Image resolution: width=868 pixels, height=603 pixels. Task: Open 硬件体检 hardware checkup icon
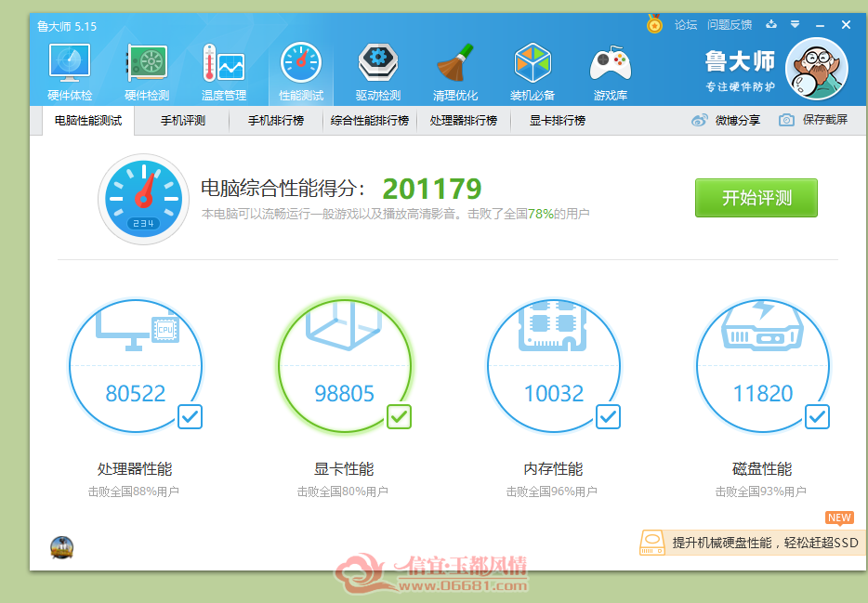click(69, 62)
